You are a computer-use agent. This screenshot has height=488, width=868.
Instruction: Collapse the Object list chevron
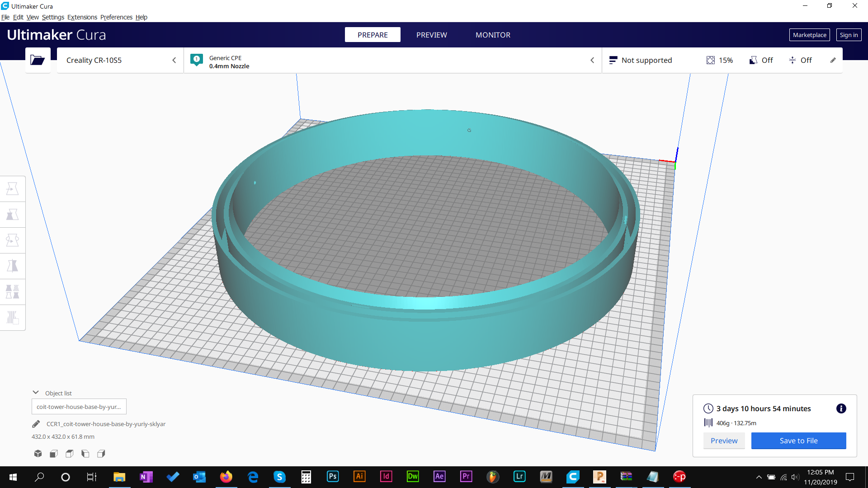pyautogui.click(x=36, y=393)
